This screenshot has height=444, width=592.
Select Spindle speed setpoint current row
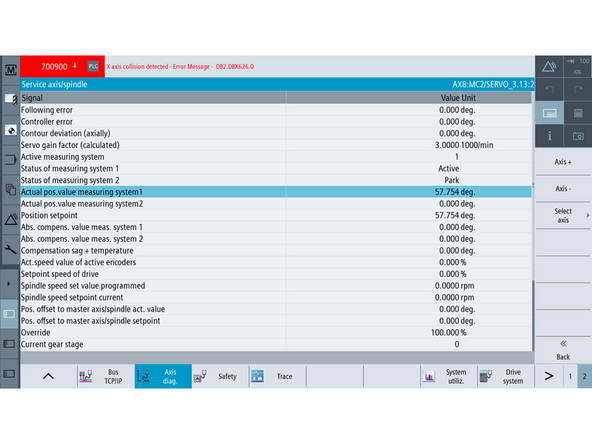click(276, 297)
